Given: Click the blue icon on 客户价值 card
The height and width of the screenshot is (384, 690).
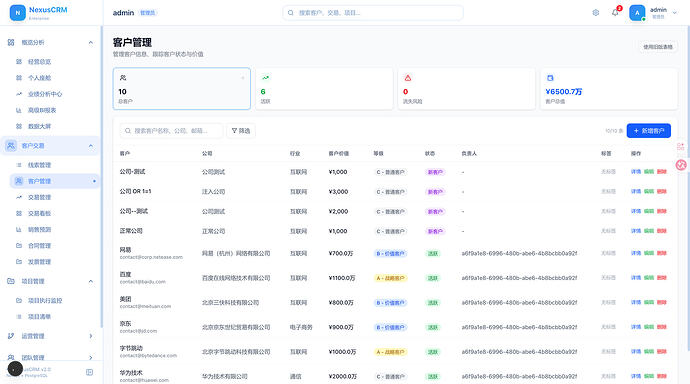Looking at the screenshot, I should tap(550, 78).
